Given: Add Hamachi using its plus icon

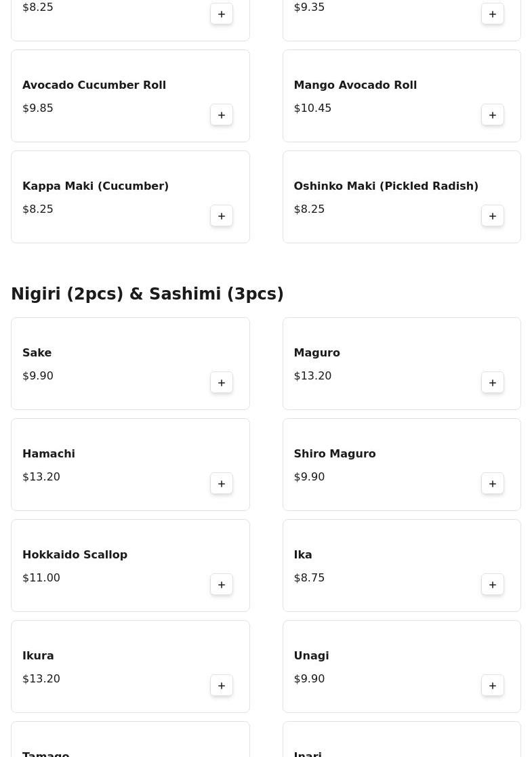Looking at the screenshot, I should point(222,484).
